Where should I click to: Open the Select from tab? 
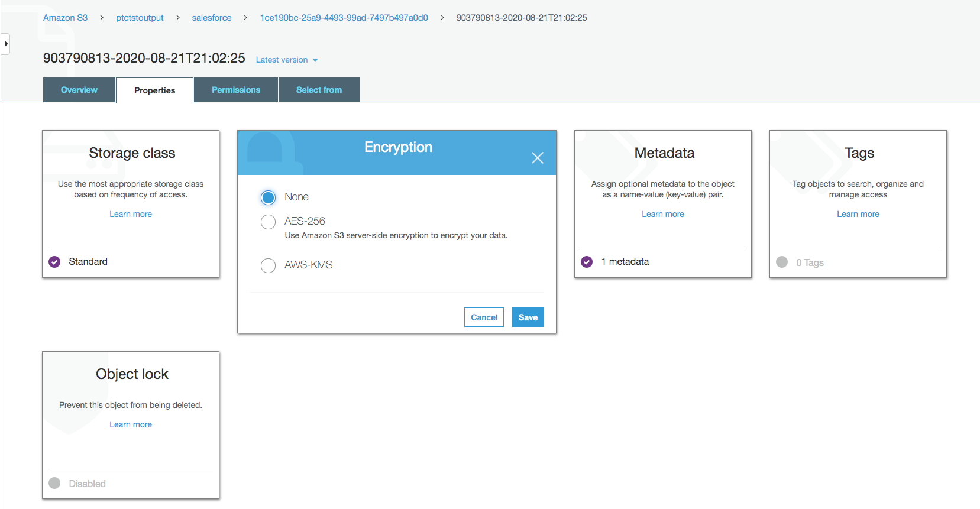pos(319,90)
